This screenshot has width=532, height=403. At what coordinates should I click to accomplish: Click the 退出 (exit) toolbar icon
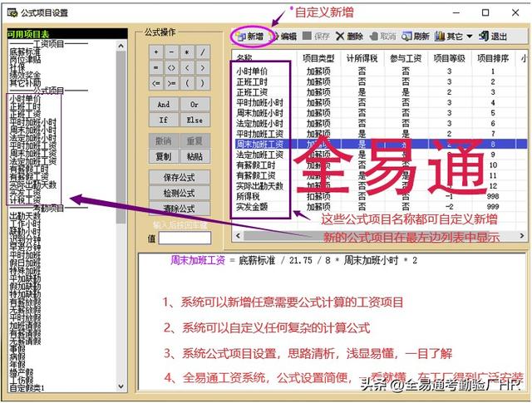[484, 36]
